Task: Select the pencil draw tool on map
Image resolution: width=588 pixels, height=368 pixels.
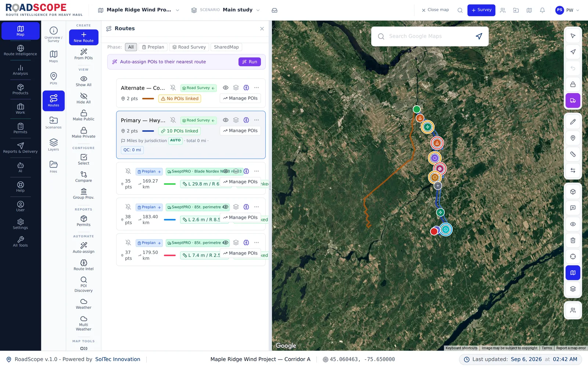Action: pyautogui.click(x=573, y=122)
